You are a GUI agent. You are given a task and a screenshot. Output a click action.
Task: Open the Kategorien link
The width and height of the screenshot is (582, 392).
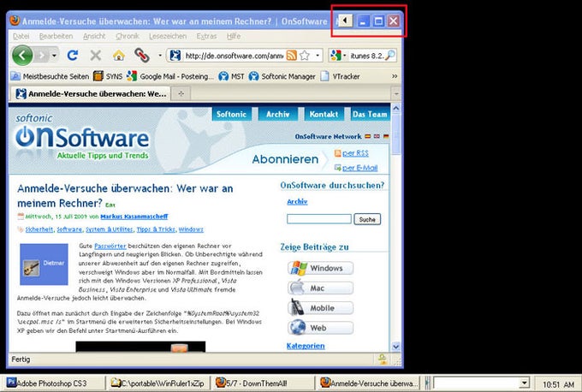click(306, 346)
